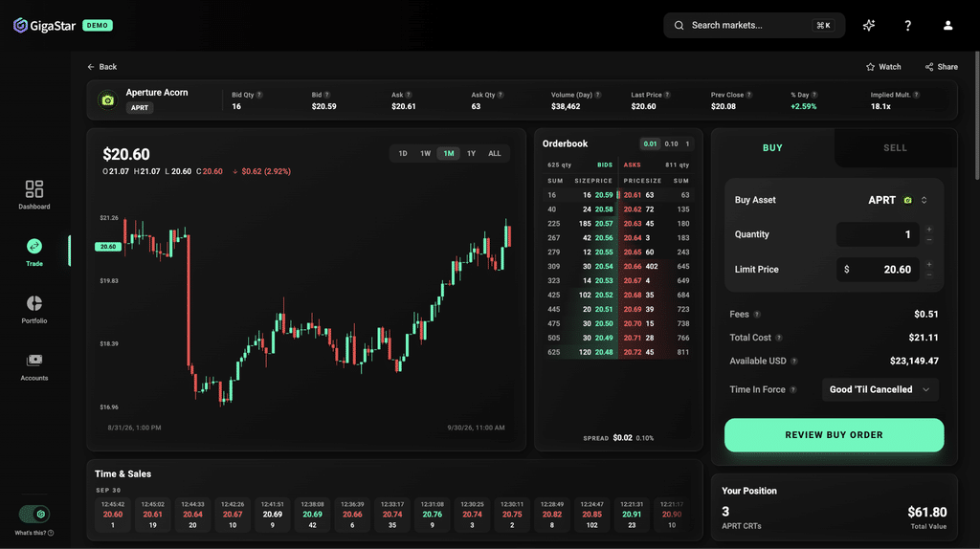The width and height of the screenshot is (980, 549).
Task: Click the Last Price info icon
Action: click(667, 95)
